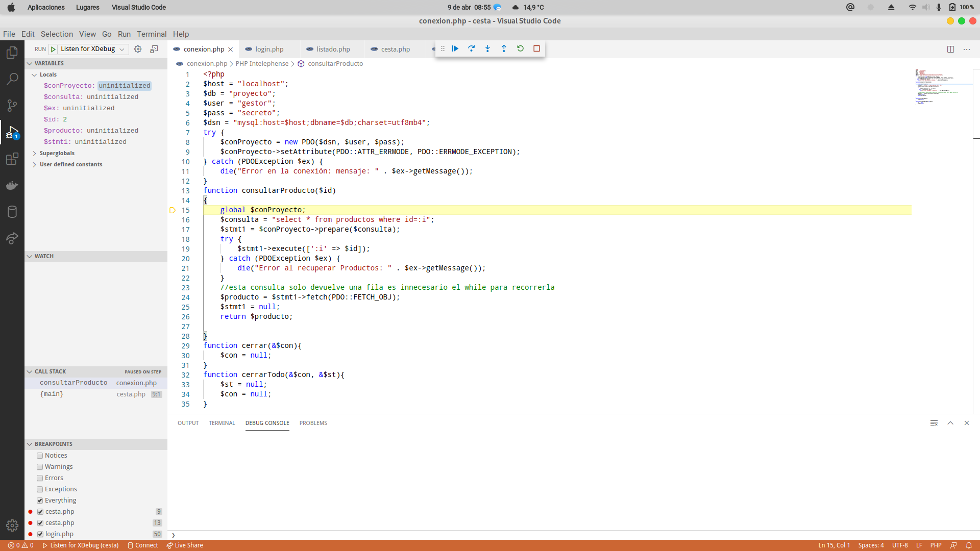Toggle Notices breakpoint checkbox
980x551 pixels.
pos(40,456)
